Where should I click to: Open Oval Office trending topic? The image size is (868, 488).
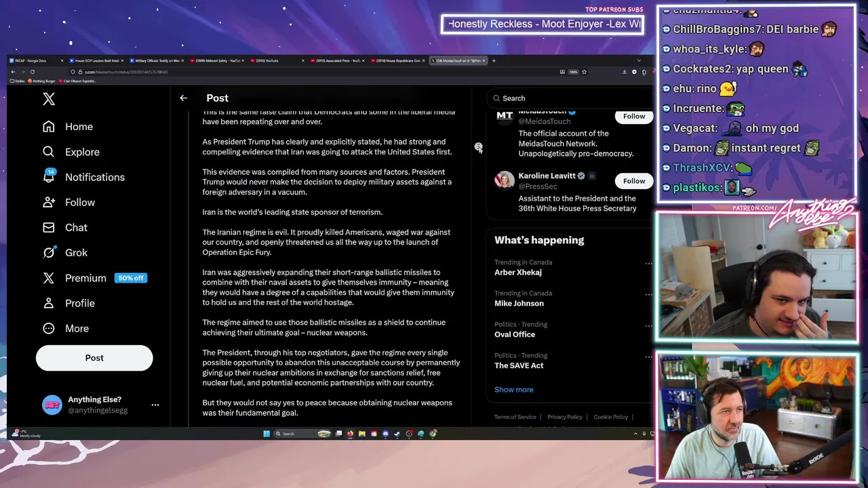[515, 335]
